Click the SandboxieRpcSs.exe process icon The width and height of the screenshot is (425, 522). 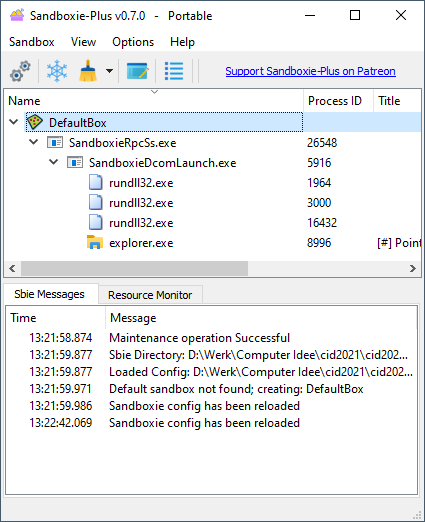coord(55,143)
